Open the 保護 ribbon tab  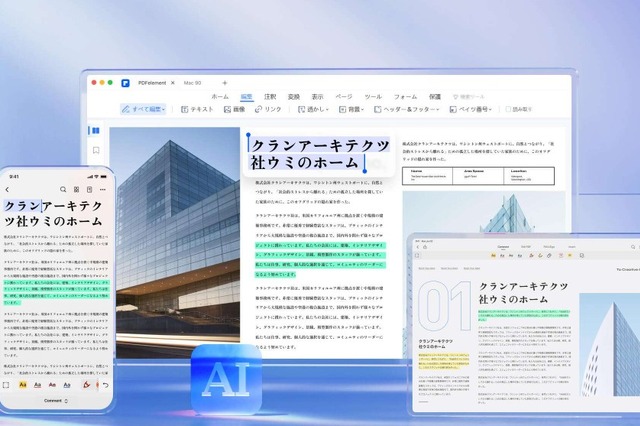tap(435, 97)
